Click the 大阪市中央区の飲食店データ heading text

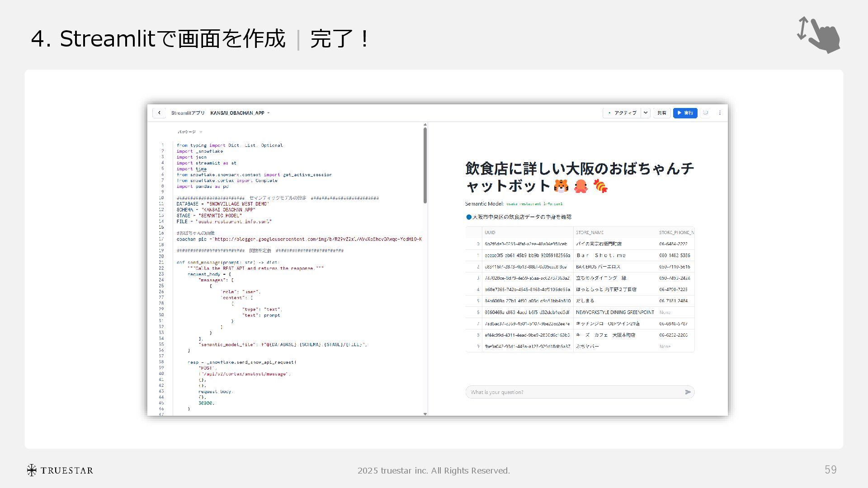pos(522,217)
